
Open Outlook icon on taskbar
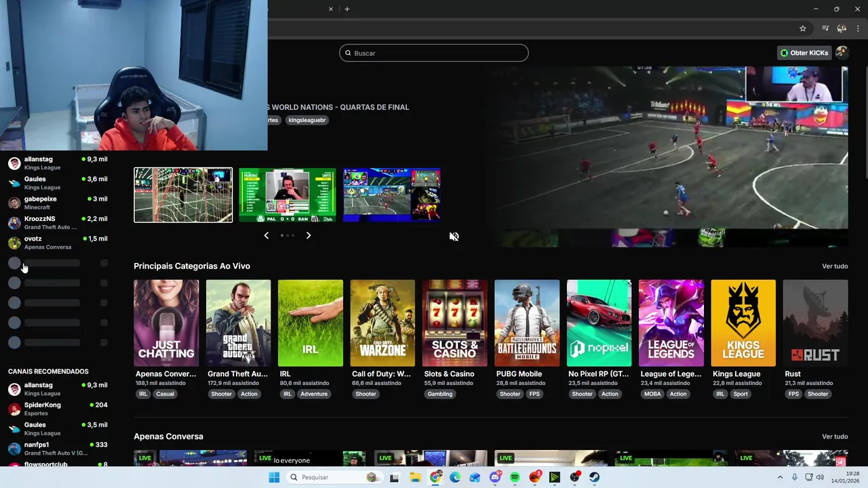(475, 477)
